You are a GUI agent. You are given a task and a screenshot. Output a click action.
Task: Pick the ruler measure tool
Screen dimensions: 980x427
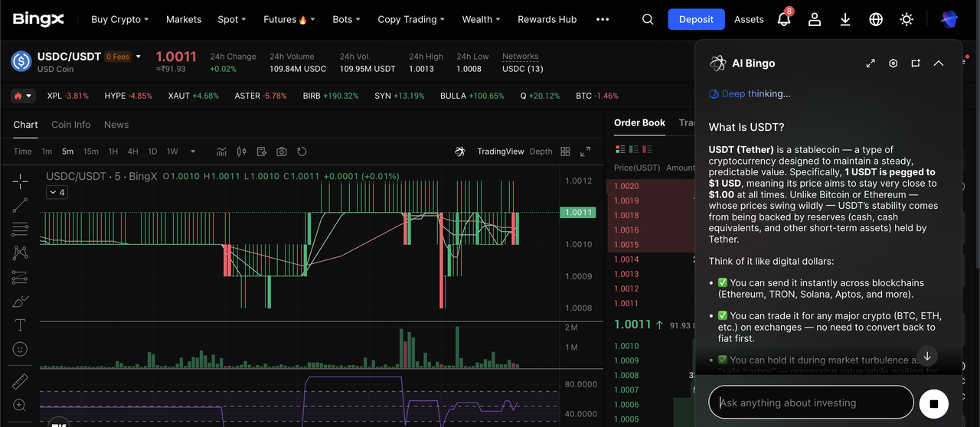click(x=20, y=381)
